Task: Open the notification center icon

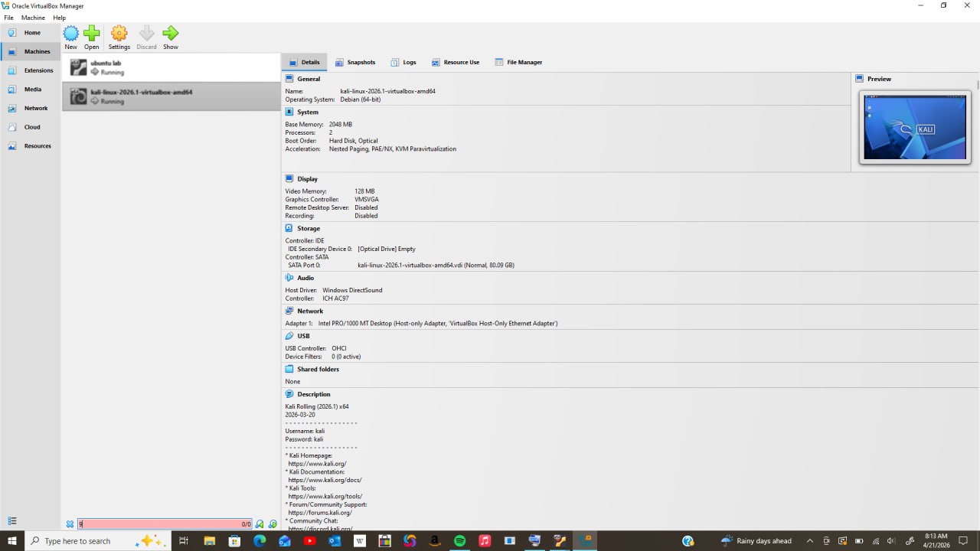Action: point(964,541)
